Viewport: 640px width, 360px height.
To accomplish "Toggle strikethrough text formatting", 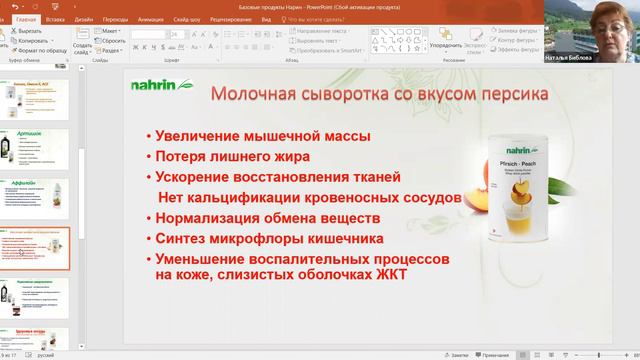I will click(x=172, y=47).
